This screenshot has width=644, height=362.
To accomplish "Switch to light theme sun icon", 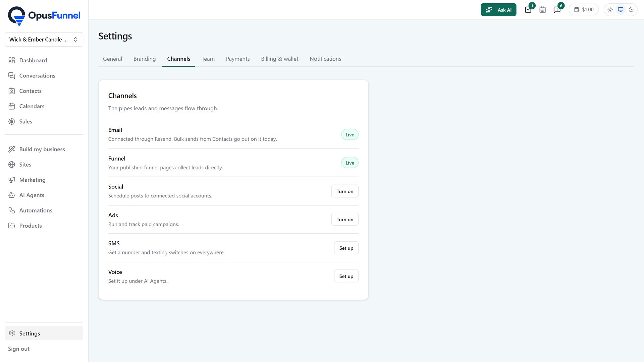I will [x=610, y=10].
